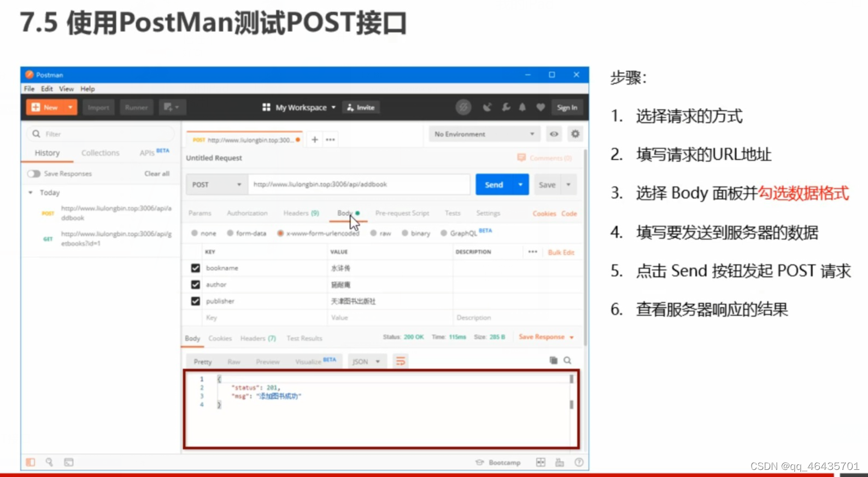Click the satellite capture requests icon
Viewport: 868px width, 477px height.
pyautogui.click(x=487, y=107)
